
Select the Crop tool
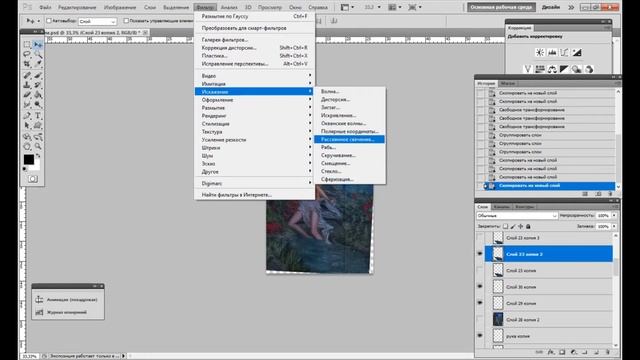pos(27,64)
